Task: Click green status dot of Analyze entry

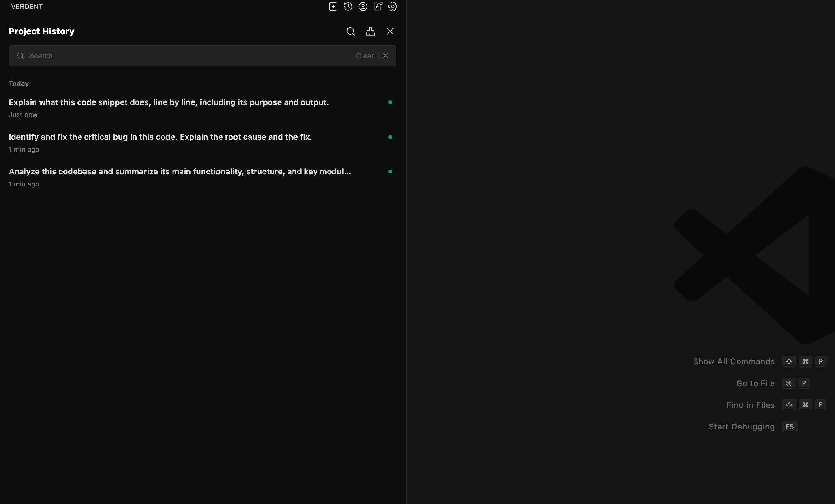Action: [390, 172]
